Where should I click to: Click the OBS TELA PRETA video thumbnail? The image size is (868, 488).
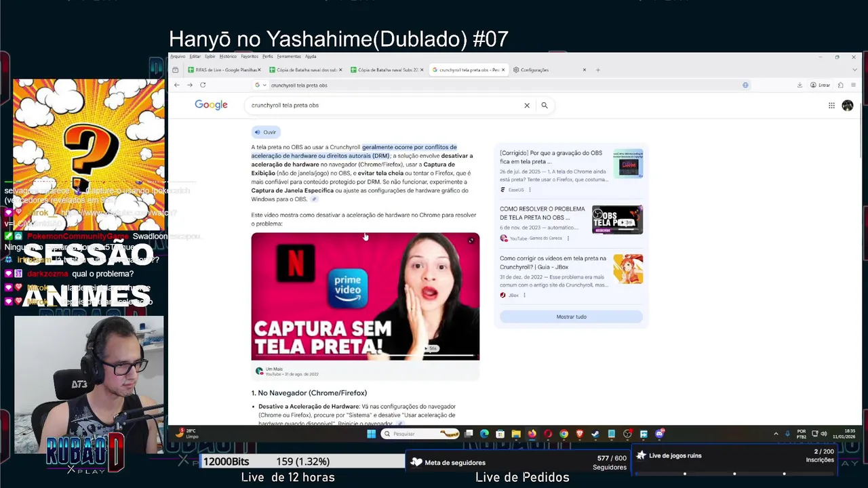click(x=617, y=219)
